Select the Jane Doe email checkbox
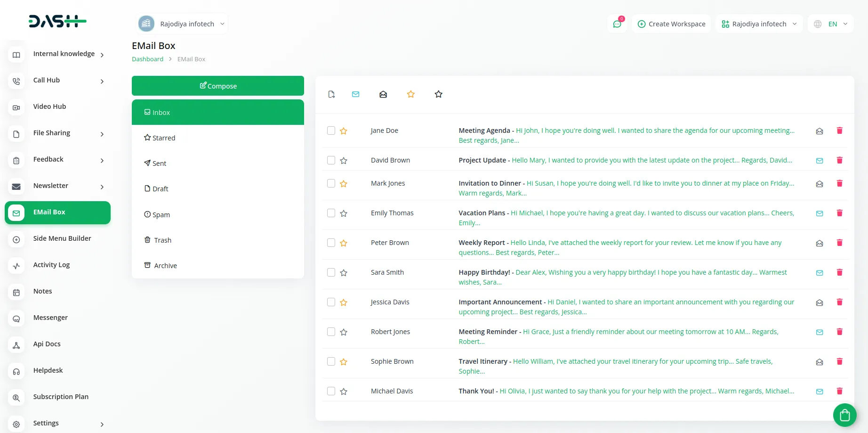Screen dimensions: 868x433 pyautogui.click(x=331, y=131)
